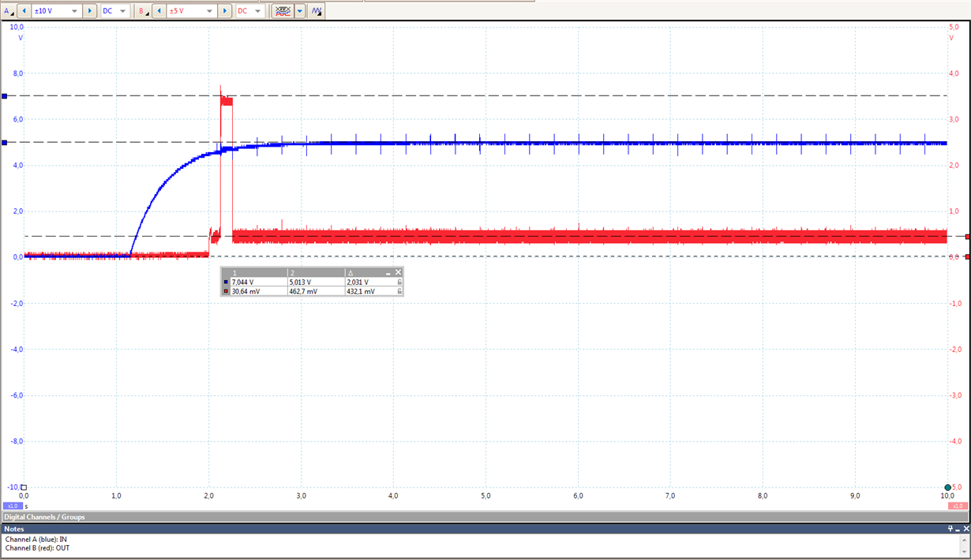
Task: Open the ±10 V range dropdown
Action: (x=57, y=11)
